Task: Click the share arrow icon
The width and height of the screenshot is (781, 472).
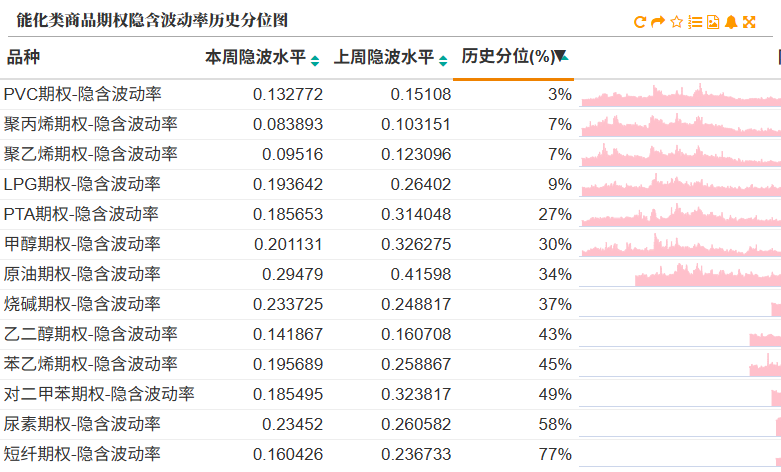Action: pyautogui.click(x=658, y=22)
